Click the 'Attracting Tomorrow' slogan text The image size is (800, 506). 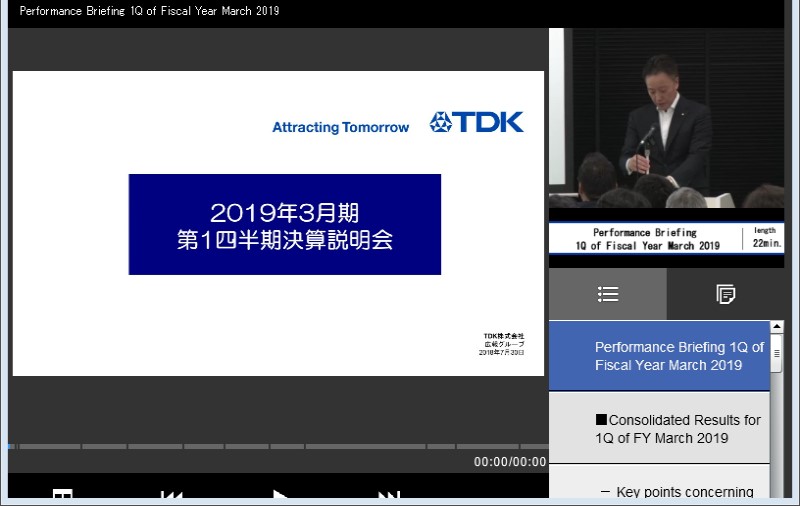pos(340,127)
